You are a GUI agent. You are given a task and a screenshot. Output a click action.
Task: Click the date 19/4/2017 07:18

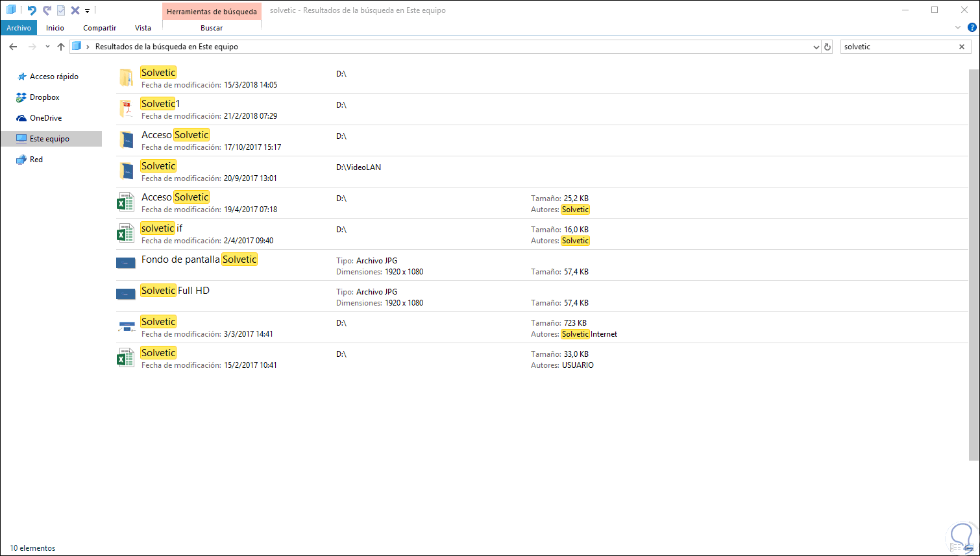[251, 210]
